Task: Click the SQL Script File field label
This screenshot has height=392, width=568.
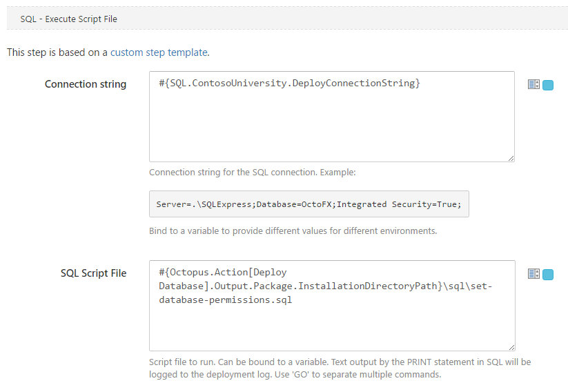Action: [93, 273]
